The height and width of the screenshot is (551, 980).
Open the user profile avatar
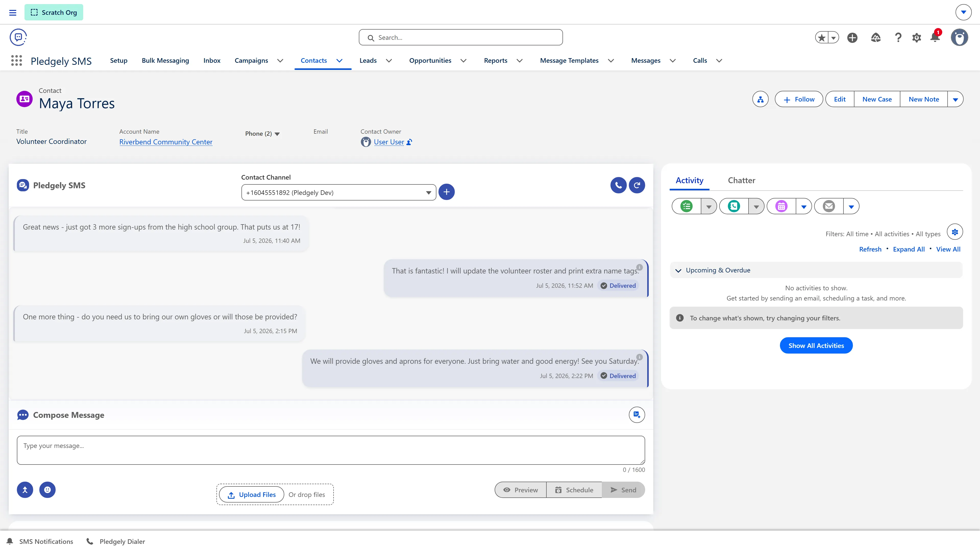960,38
